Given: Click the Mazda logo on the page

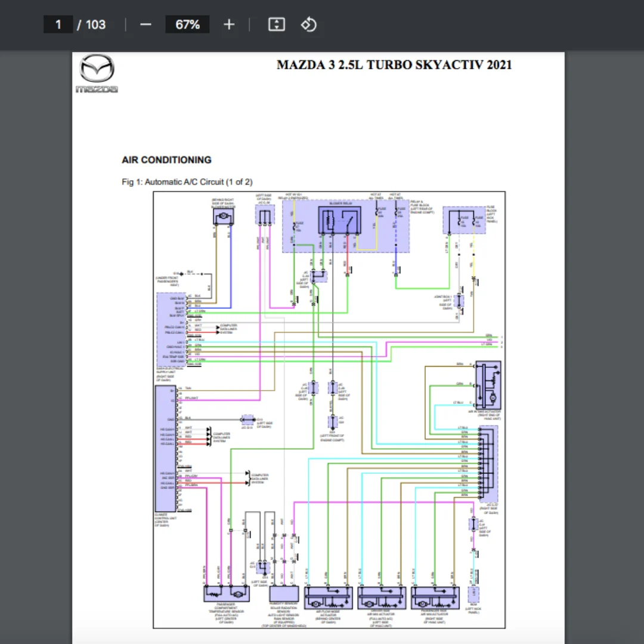Looking at the screenshot, I should tap(97, 73).
